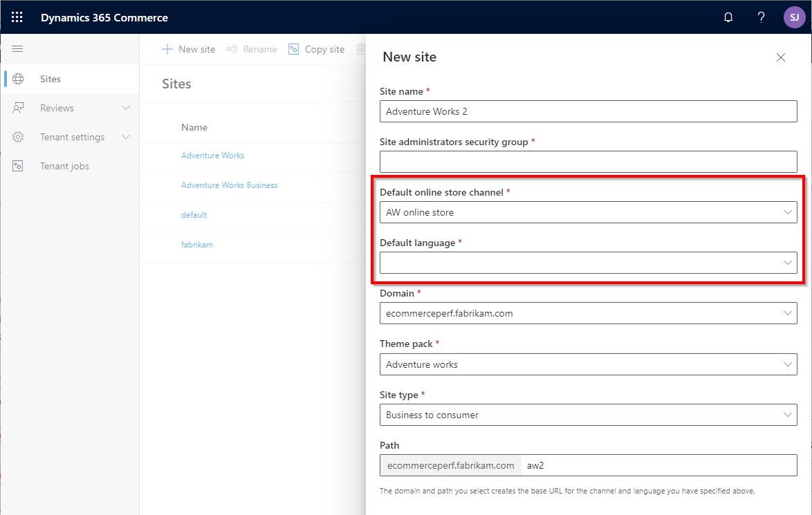Toggle the hamburger navigation menu
Screen dimensions: 812x515
coord(17,48)
